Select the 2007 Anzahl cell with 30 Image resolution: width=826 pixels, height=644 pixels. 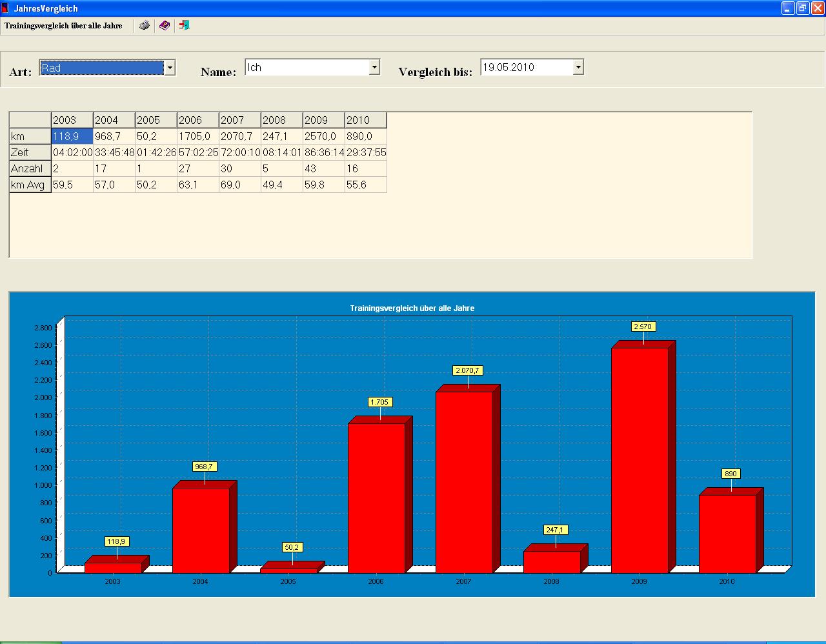point(239,168)
